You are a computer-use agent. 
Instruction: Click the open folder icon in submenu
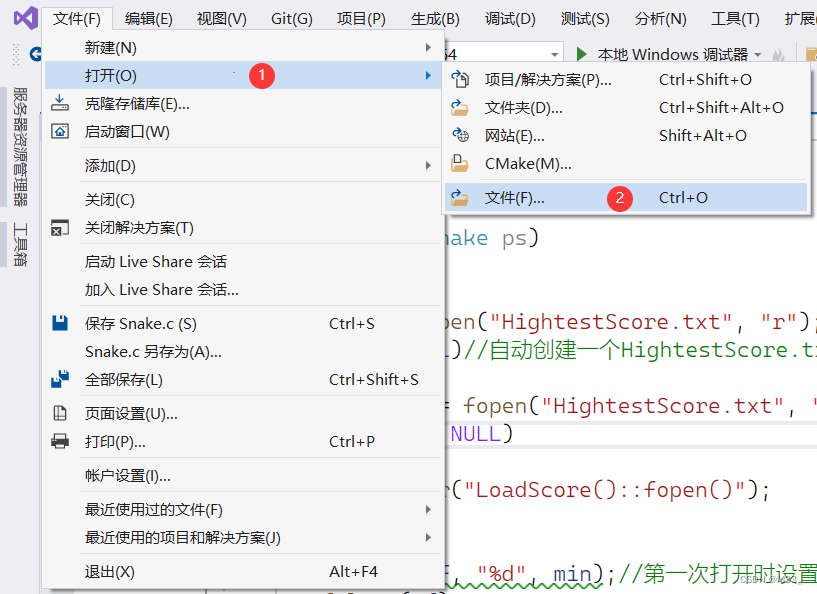[460, 107]
